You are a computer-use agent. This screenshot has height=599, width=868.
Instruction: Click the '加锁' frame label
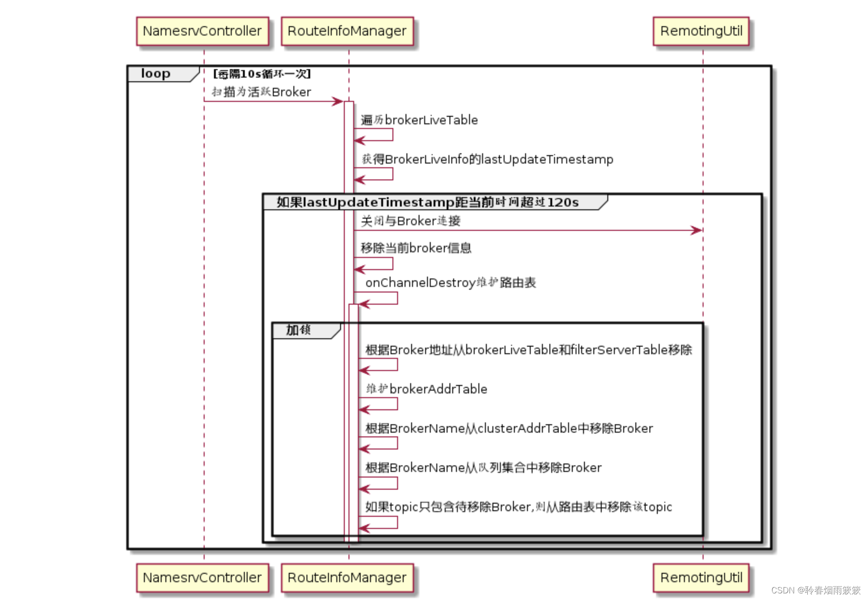pyautogui.click(x=306, y=330)
